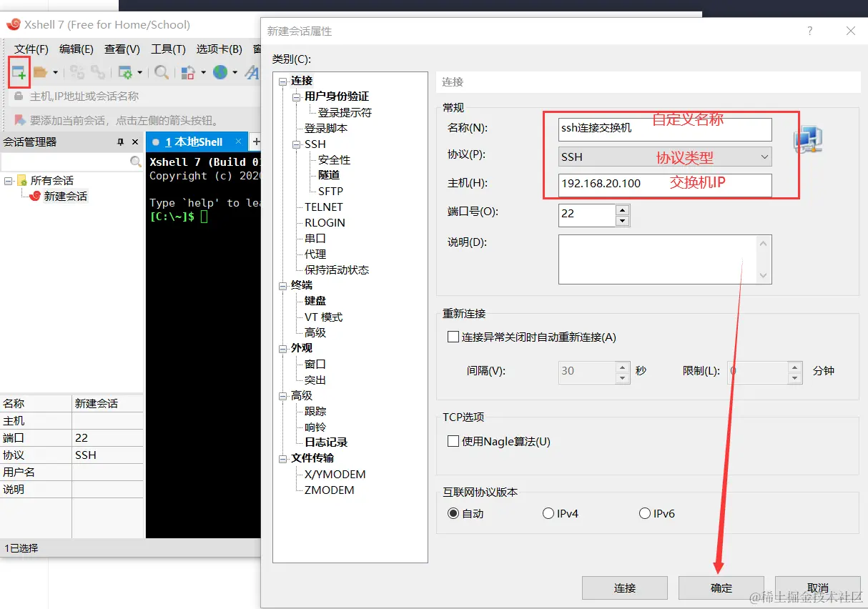Switch to the 1 本地Shell tab

[x=194, y=142]
